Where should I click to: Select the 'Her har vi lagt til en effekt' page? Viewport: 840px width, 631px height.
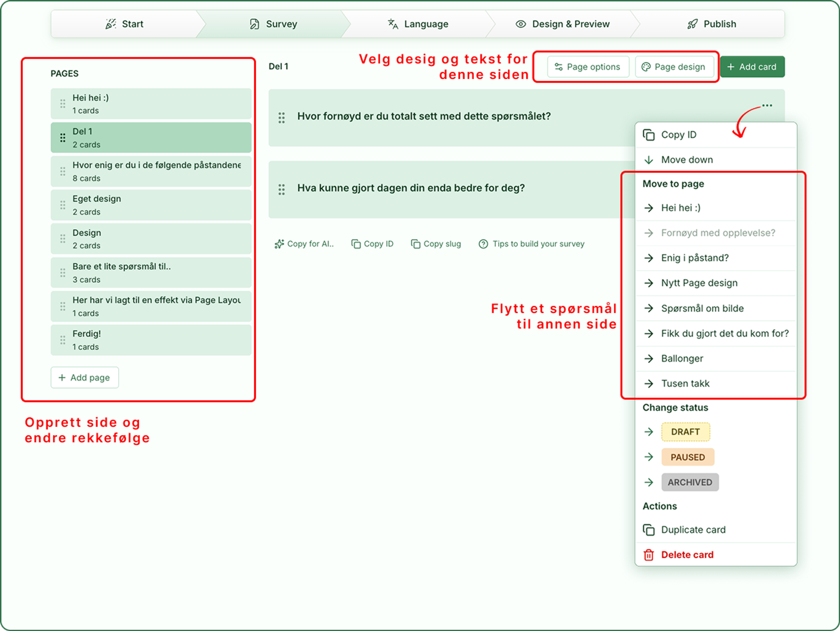point(151,307)
